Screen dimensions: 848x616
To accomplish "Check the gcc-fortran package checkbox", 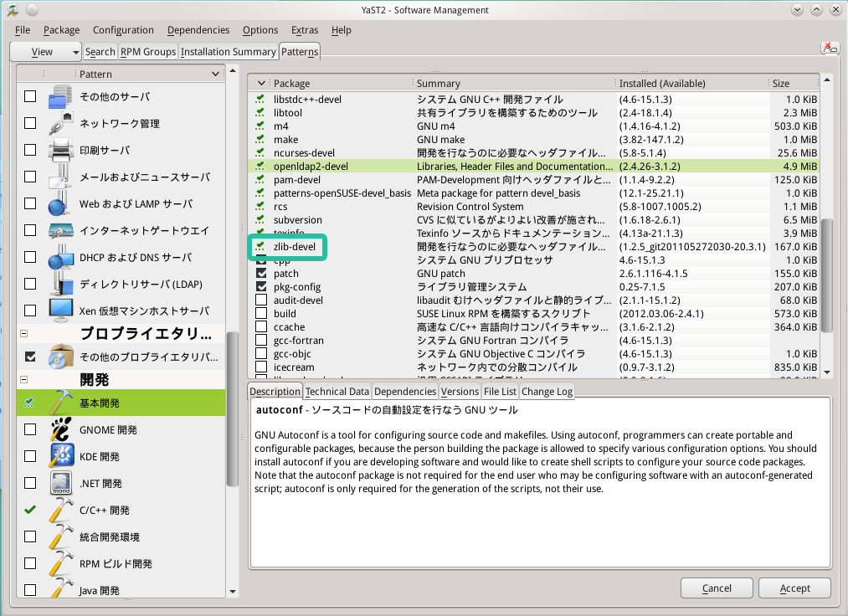I will pos(261,340).
